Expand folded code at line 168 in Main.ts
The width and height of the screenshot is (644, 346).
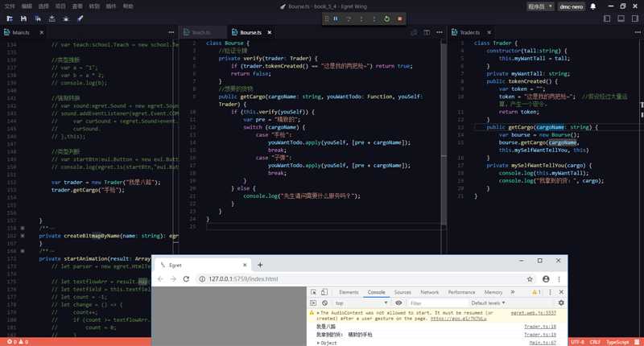coord(23,251)
